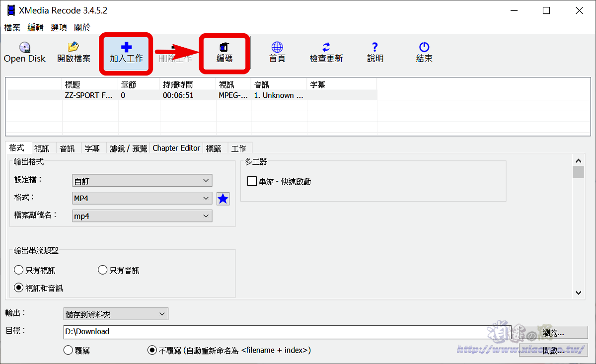The height and width of the screenshot is (364, 596).
Task: Open the 輸出 dropdown 儲存到資料夾
Action: (x=116, y=314)
